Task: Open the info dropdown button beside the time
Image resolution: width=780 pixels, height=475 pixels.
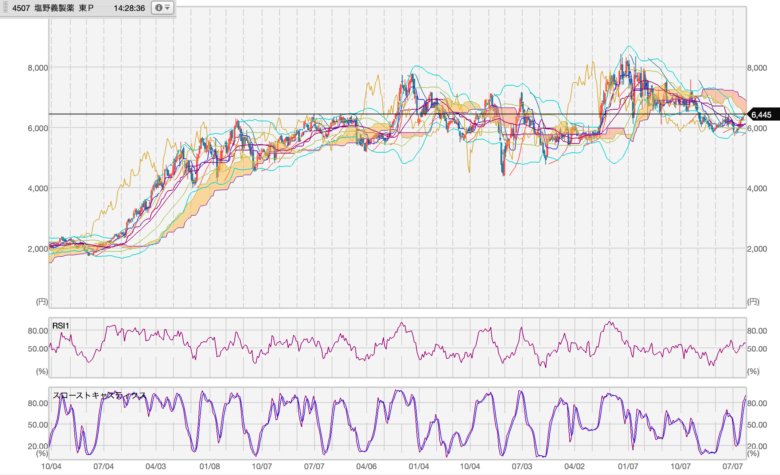Action: 162,7
